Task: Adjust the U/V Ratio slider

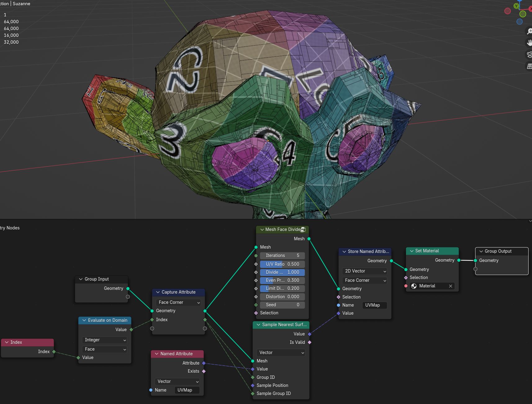Action: tap(282, 264)
